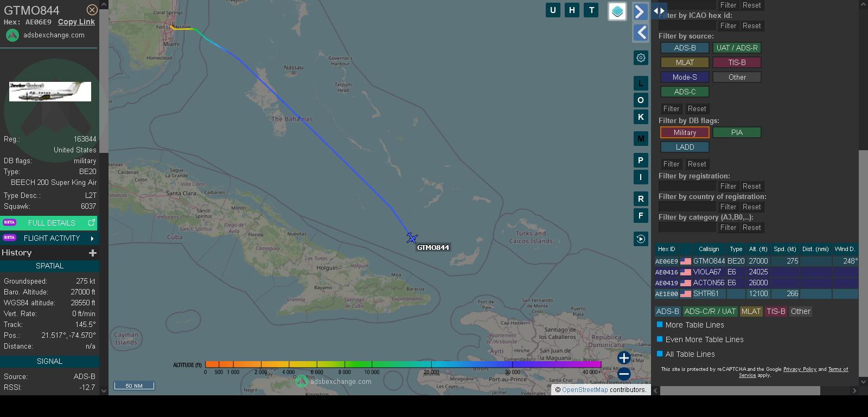Select the VIOLA67 table row
868x417 pixels.
pyautogui.click(x=756, y=272)
